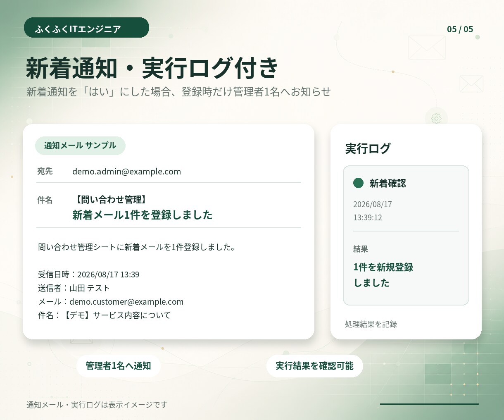Click the 実行結果を確認可能 pill
The image size is (504, 420).
(x=314, y=366)
